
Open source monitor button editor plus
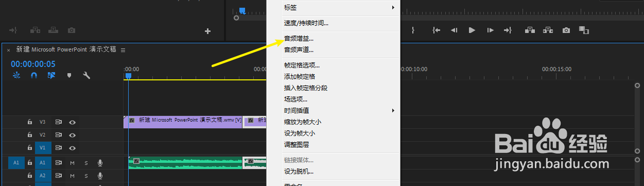[x=208, y=31]
